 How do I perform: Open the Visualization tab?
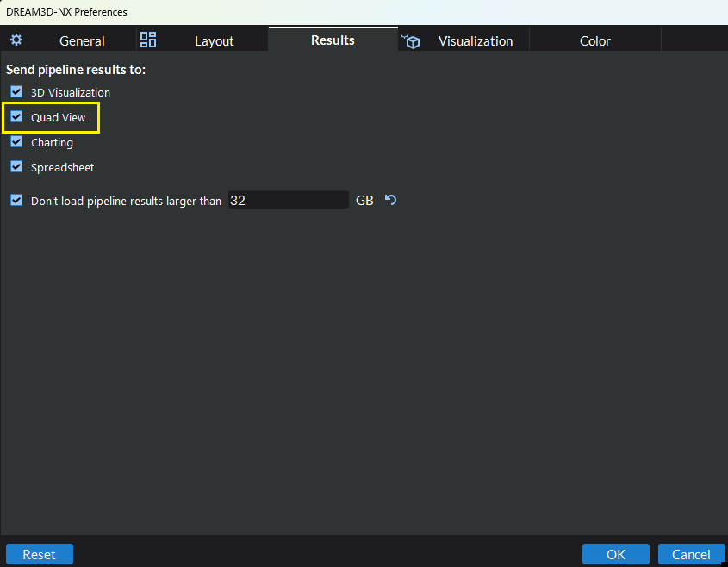464,40
